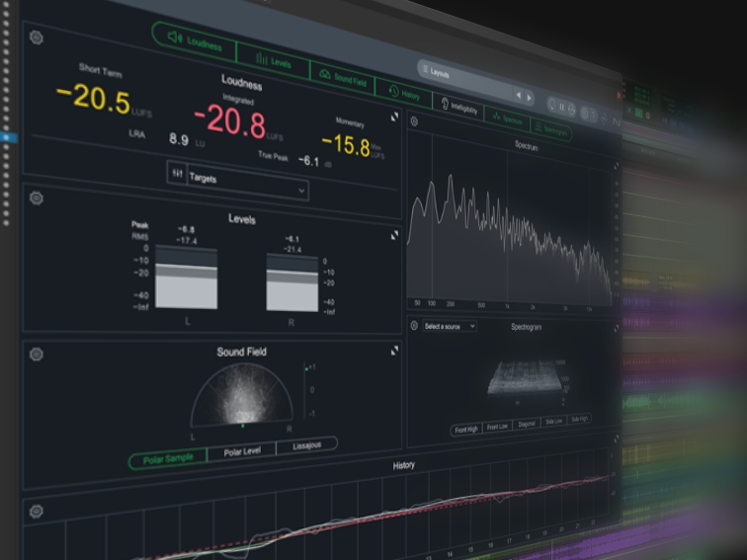The height and width of the screenshot is (560, 747).
Task: Go to next layout preset arrow
Action: pos(530,98)
